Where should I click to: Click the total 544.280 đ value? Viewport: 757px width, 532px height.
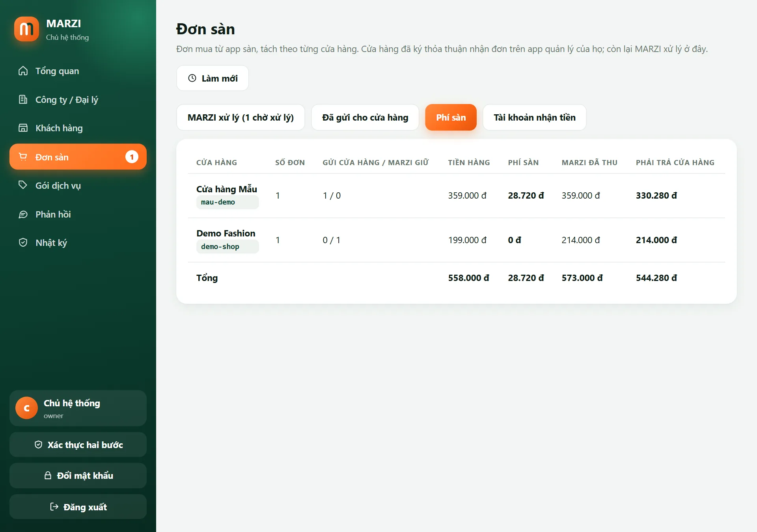(656, 278)
